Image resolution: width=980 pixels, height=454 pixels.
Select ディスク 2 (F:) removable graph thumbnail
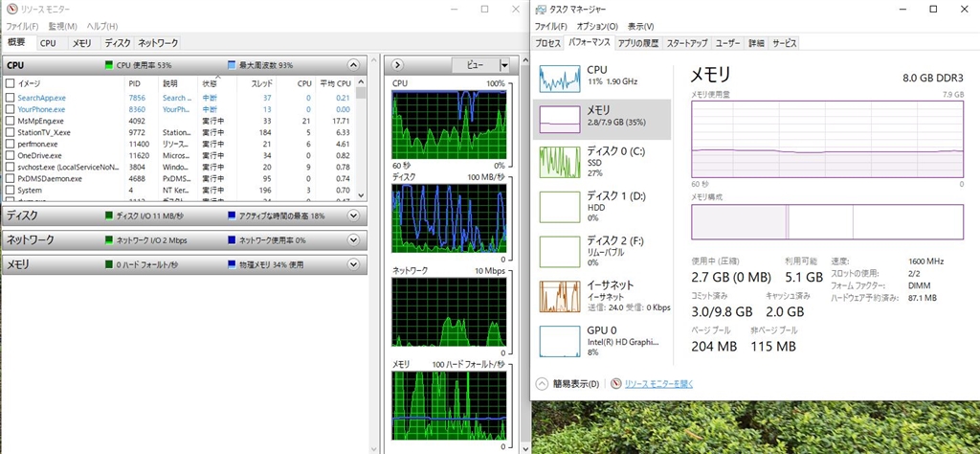(560, 251)
